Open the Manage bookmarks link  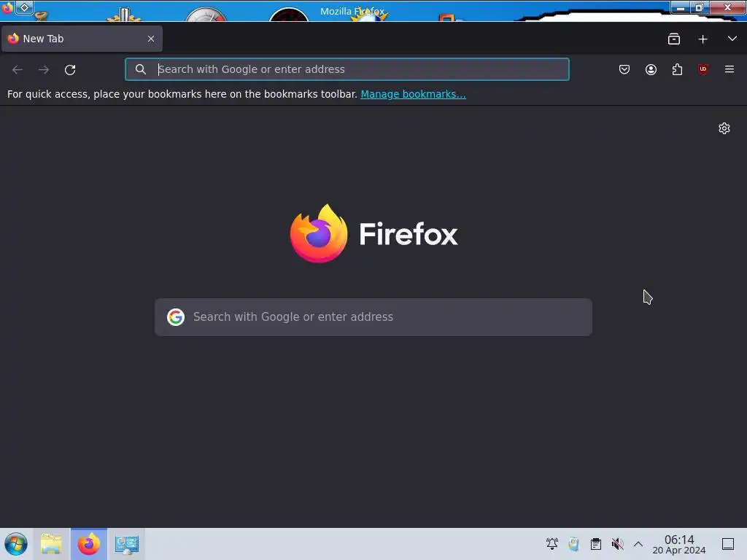[413, 94]
